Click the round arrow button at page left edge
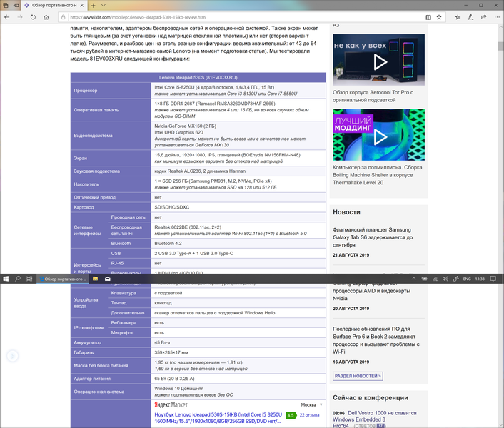The image size is (504, 428). coord(13,356)
